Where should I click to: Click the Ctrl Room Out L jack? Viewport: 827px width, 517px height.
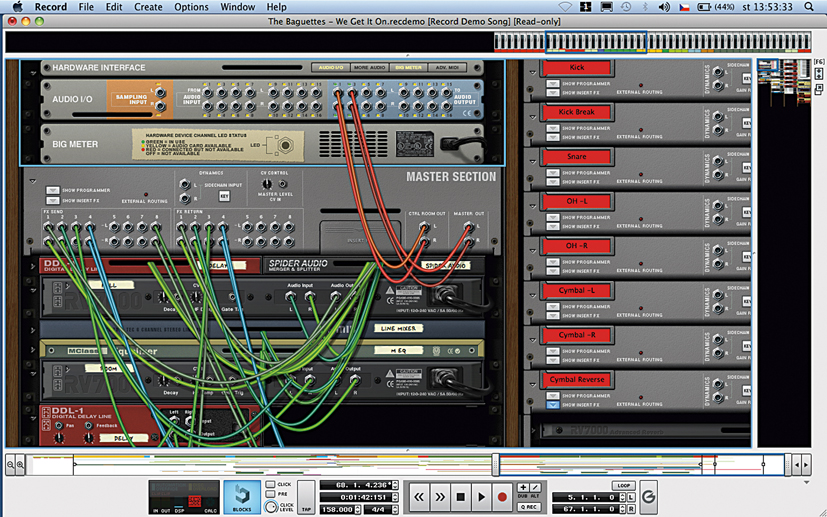coord(424,227)
